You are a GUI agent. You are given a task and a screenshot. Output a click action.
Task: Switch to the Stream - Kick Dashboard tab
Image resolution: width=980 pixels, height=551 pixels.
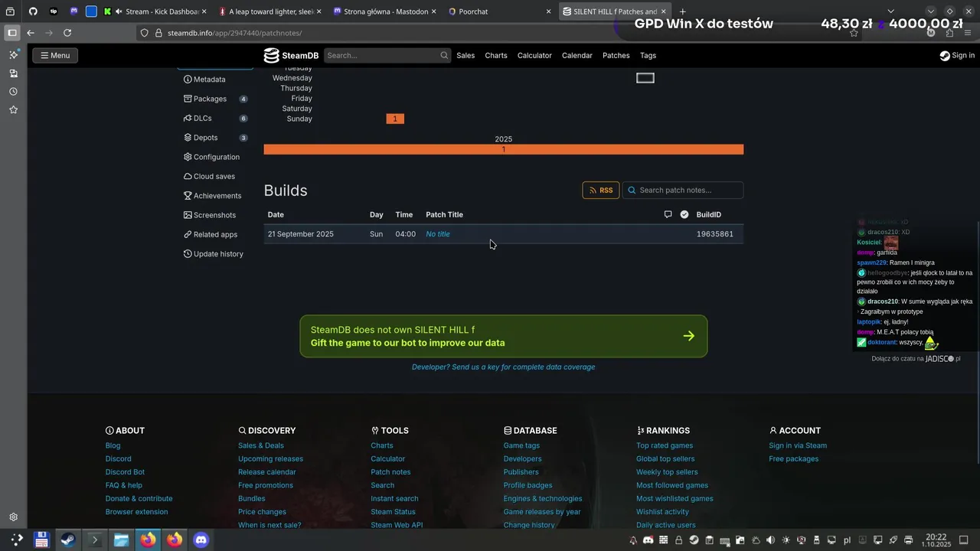point(157,11)
